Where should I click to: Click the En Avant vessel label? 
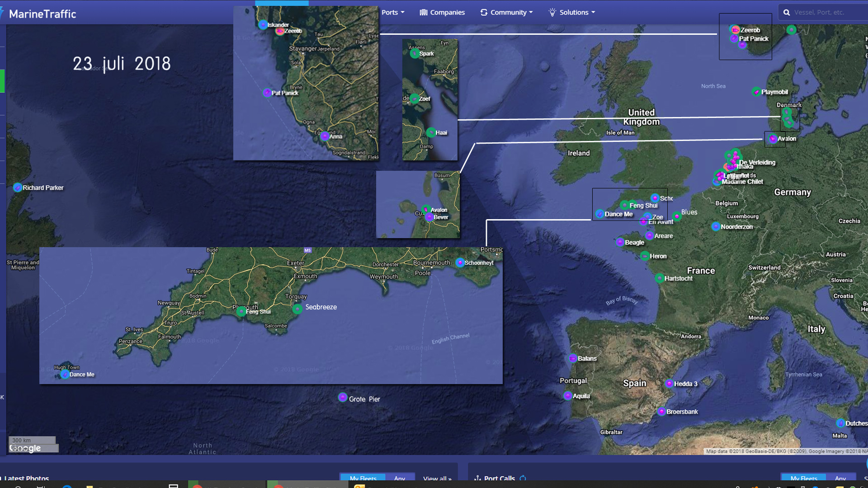[661, 222]
